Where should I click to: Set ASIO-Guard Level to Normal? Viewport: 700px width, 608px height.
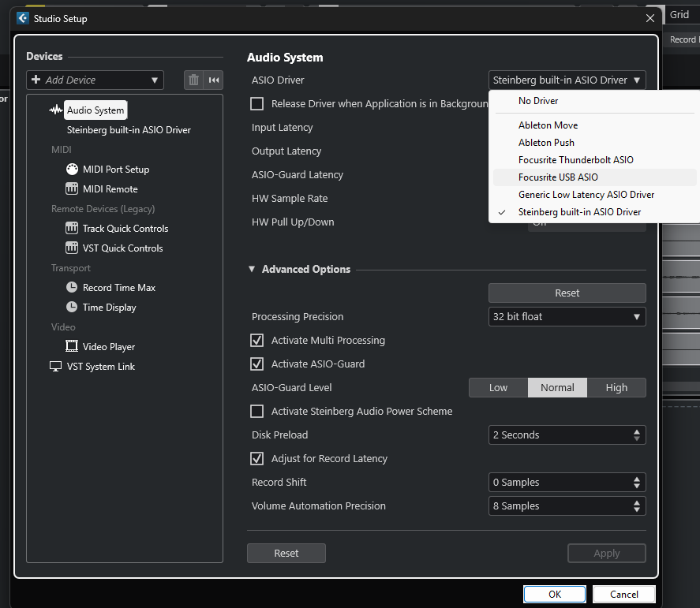(x=557, y=388)
